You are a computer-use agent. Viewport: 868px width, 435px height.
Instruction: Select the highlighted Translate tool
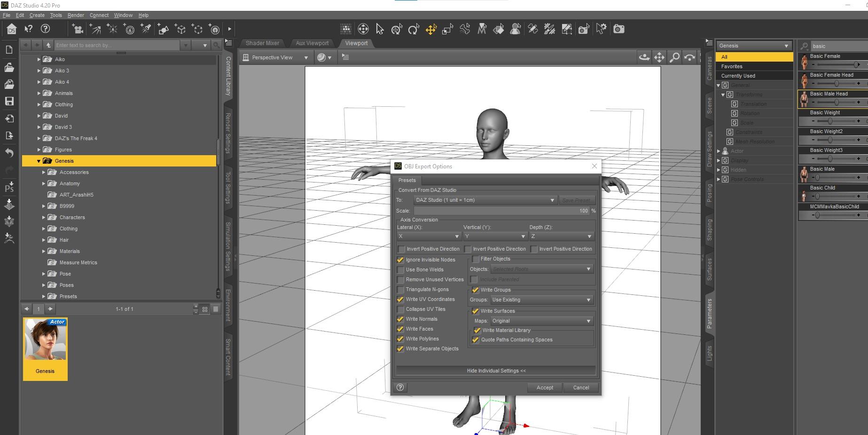coord(431,29)
